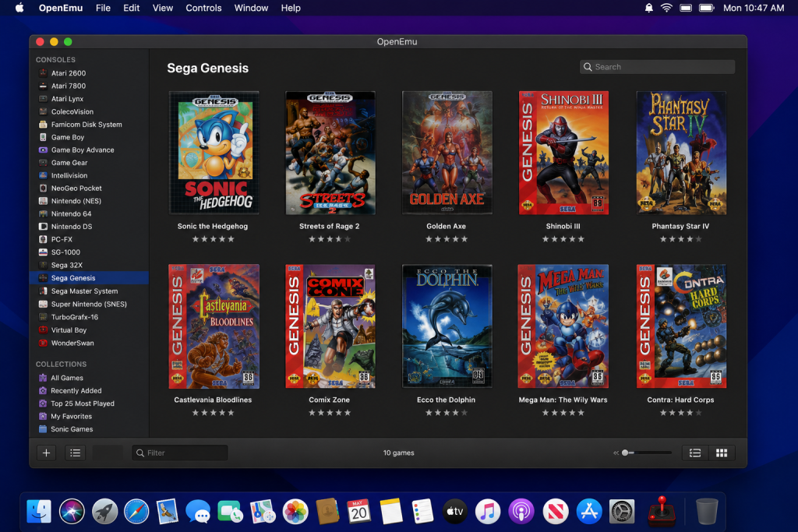Click the Filter field
Screen dimensions: 798x532
(x=180, y=453)
